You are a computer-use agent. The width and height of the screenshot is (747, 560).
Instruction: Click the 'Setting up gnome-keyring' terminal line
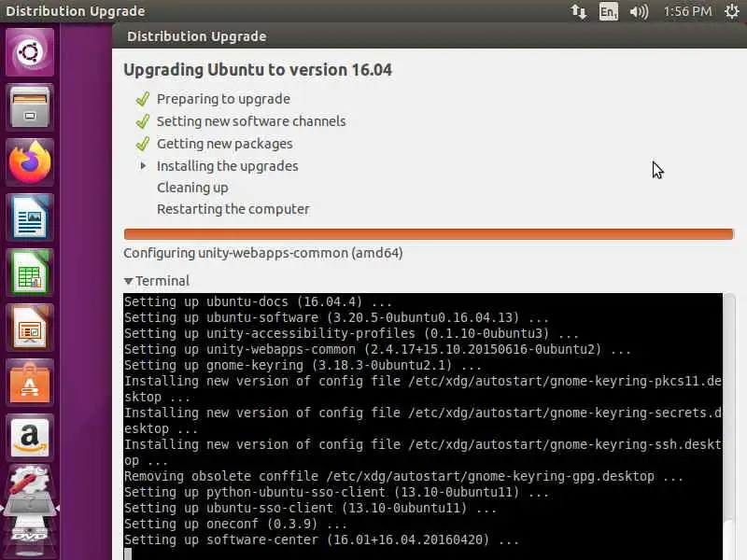[303, 365]
